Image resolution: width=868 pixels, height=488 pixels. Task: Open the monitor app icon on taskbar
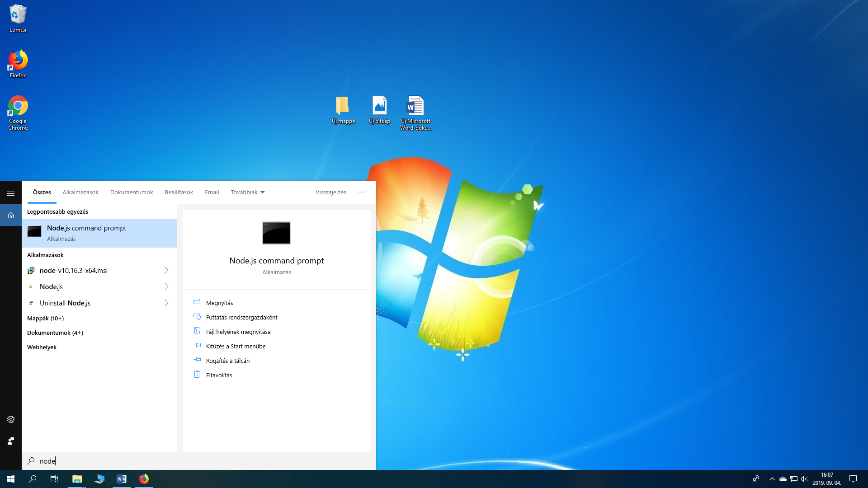tap(99, 479)
